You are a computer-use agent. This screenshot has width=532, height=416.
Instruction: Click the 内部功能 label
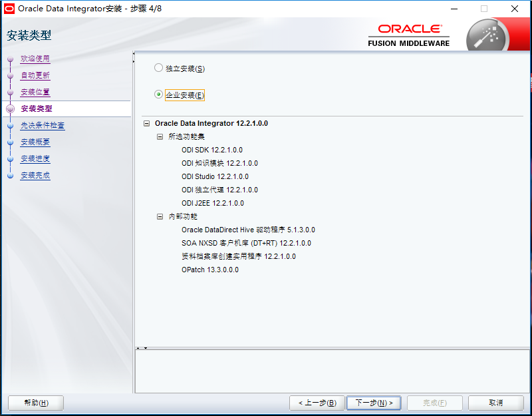coord(183,216)
